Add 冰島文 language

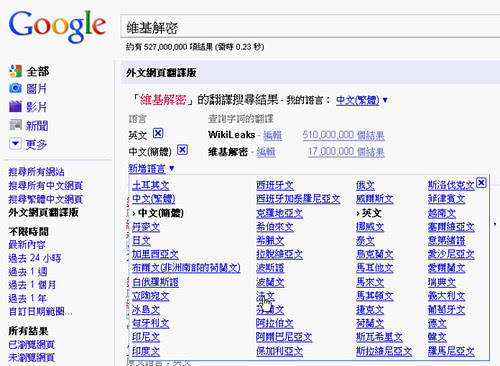pyautogui.click(x=146, y=310)
